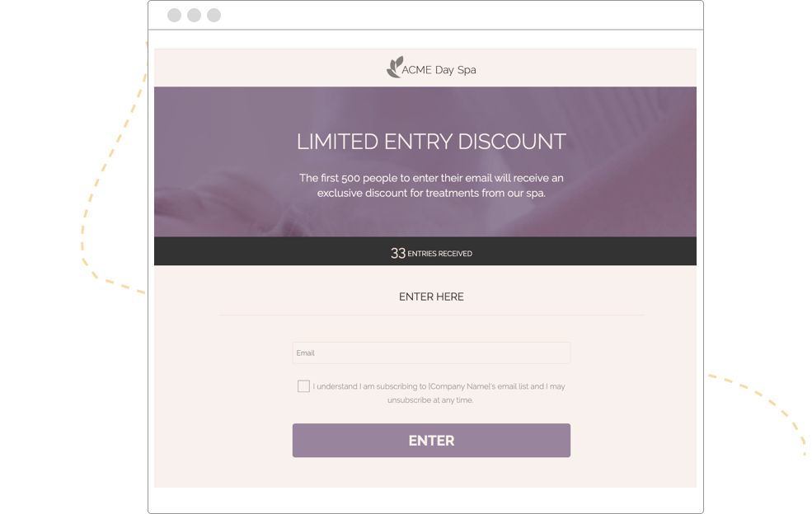This screenshot has height=514, width=812.
Task: Click the LIMITED ENTRY DISCOUNT headline
Action: click(x=431, y=142)
